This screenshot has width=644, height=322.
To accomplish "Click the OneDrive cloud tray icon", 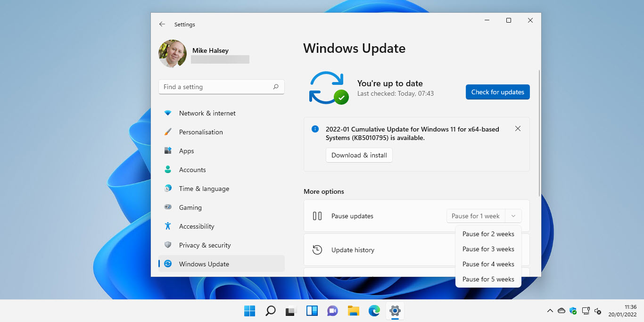I will pyautogui.click(x=561, y=311).
